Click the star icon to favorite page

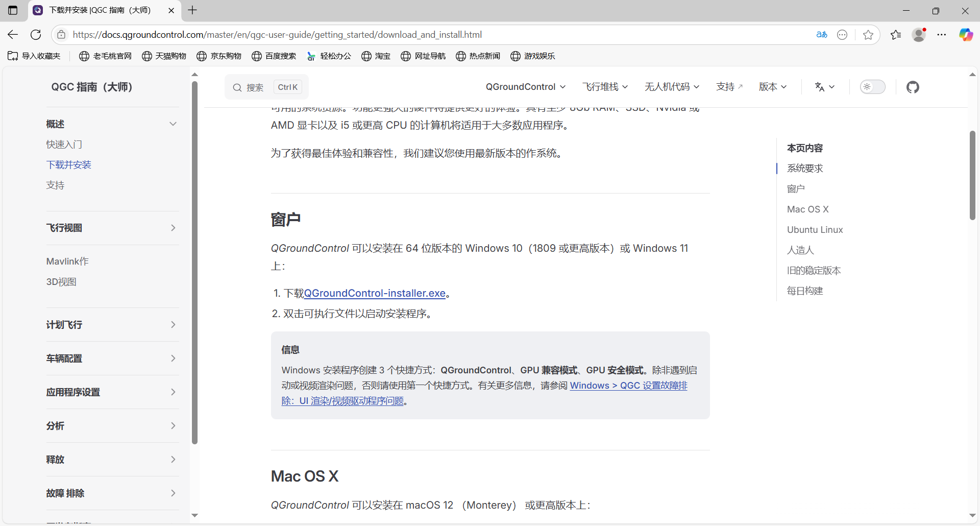click(x=868, y=35)
